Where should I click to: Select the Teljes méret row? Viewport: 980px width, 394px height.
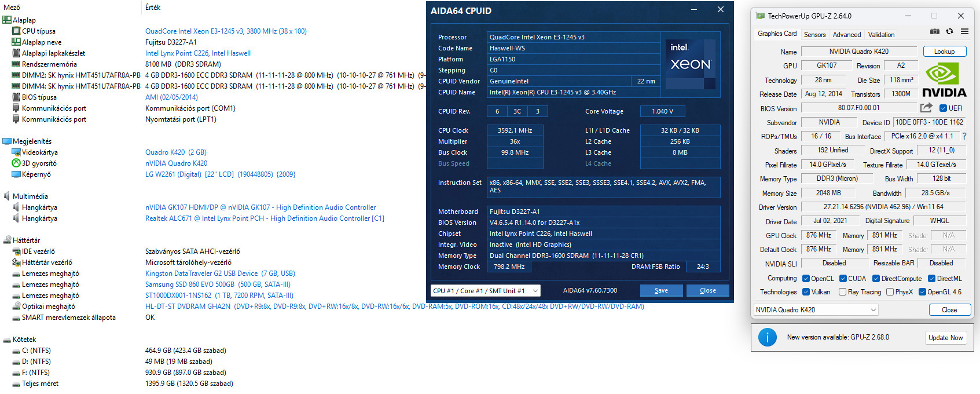pyautogui.click(x=122, y=384)
